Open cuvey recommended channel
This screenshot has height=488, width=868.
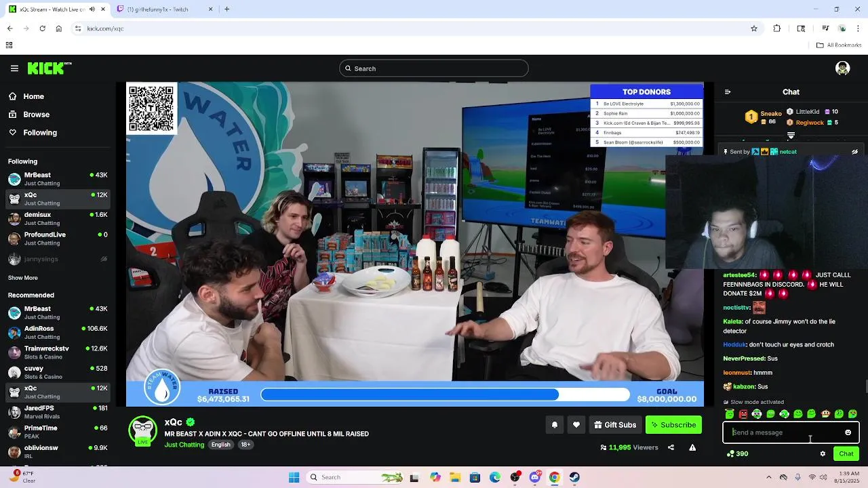(x=58, y=372)
